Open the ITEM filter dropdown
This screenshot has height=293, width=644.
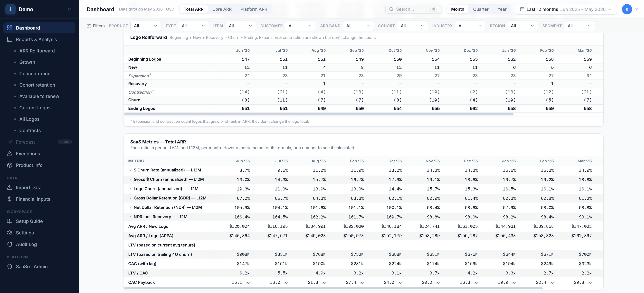tap(241, 26)
